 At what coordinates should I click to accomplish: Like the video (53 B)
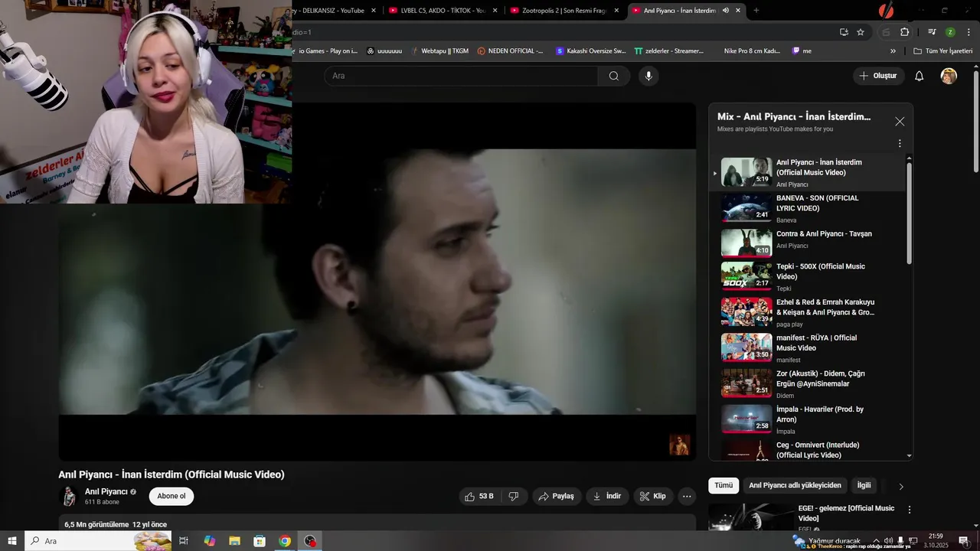pos(479,496)
